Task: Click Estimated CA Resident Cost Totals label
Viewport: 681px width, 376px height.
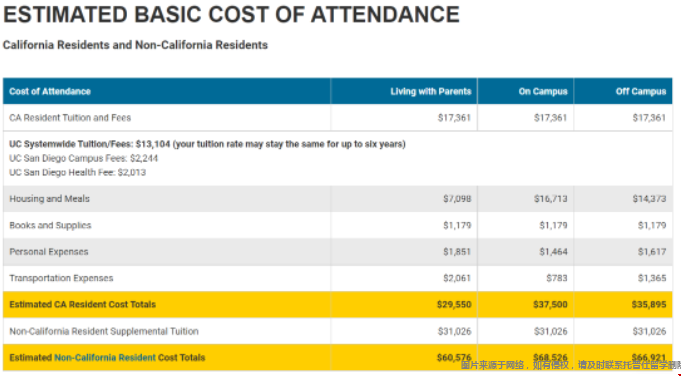Action: coord(83,305)
